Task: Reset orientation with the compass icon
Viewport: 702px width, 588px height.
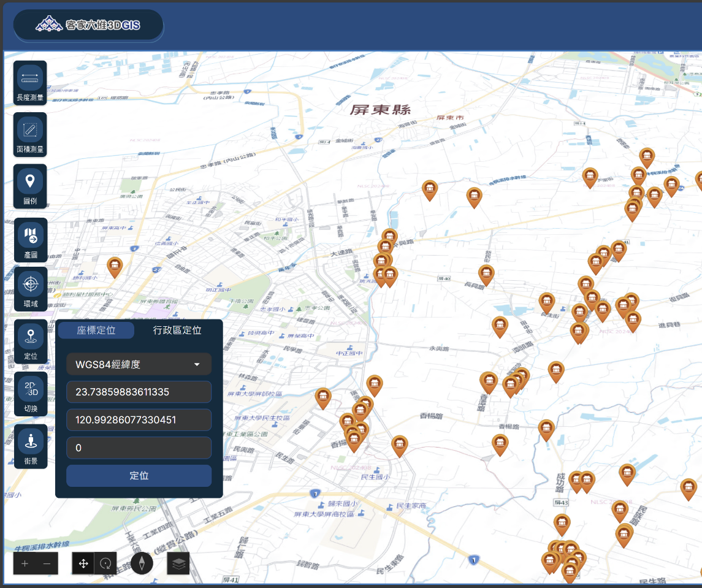Action: pyautogui.click(x=142, y=563)
